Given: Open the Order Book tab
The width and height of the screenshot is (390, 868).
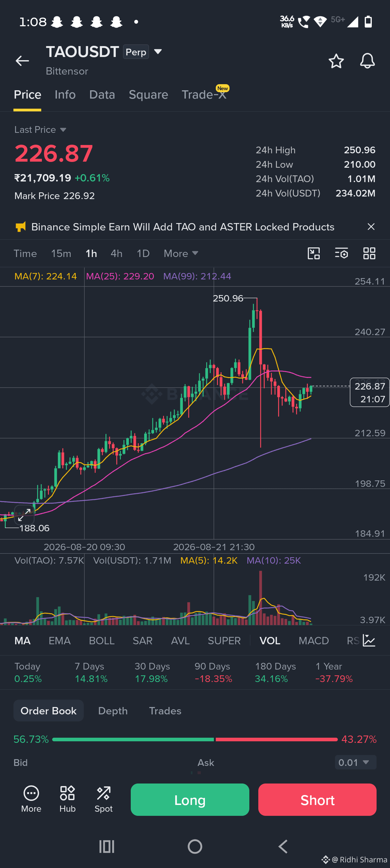Looking at the screenshot, I should pyautogui.click(x=49, y=711).
